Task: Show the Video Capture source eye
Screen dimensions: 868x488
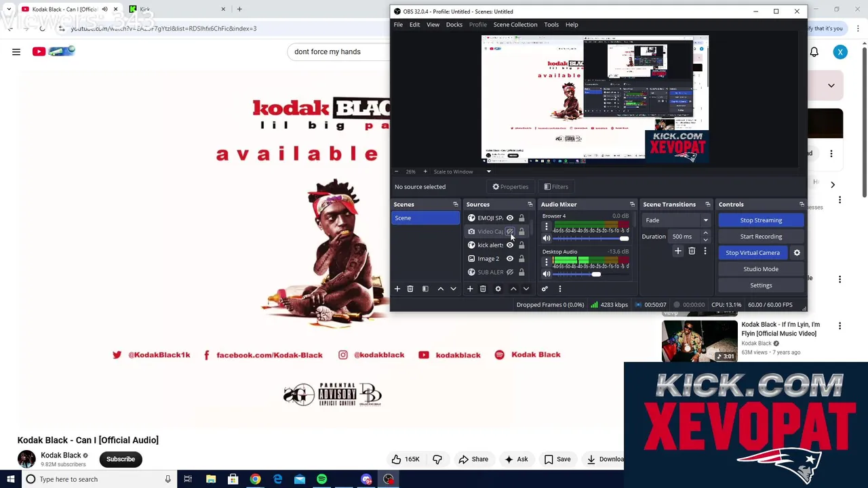Action: point(510,231)
